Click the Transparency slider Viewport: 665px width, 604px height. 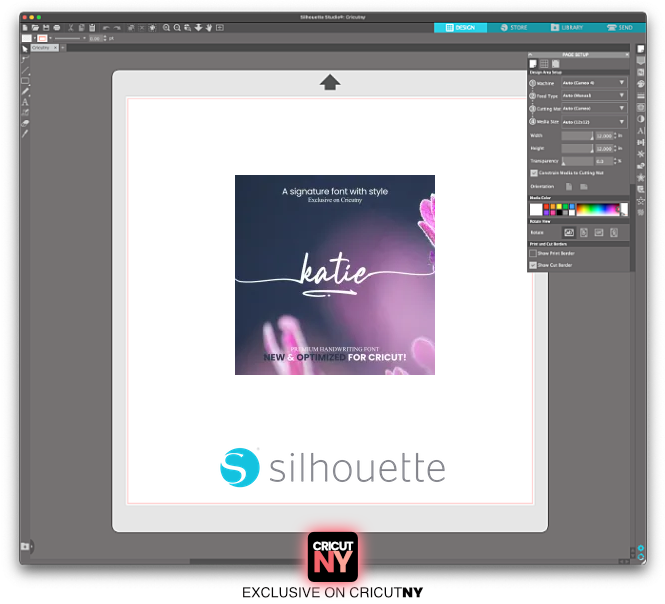[x=577, y=161]
